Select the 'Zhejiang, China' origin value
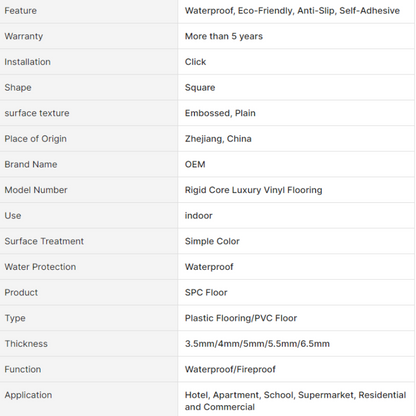This screenshot has height=416, width=416. pos(218,139)
